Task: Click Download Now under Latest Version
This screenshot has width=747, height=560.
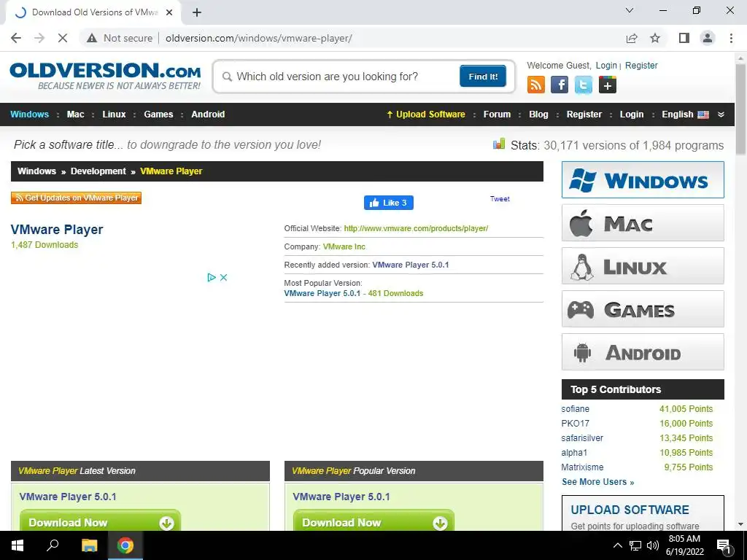Action: [100, 521]
